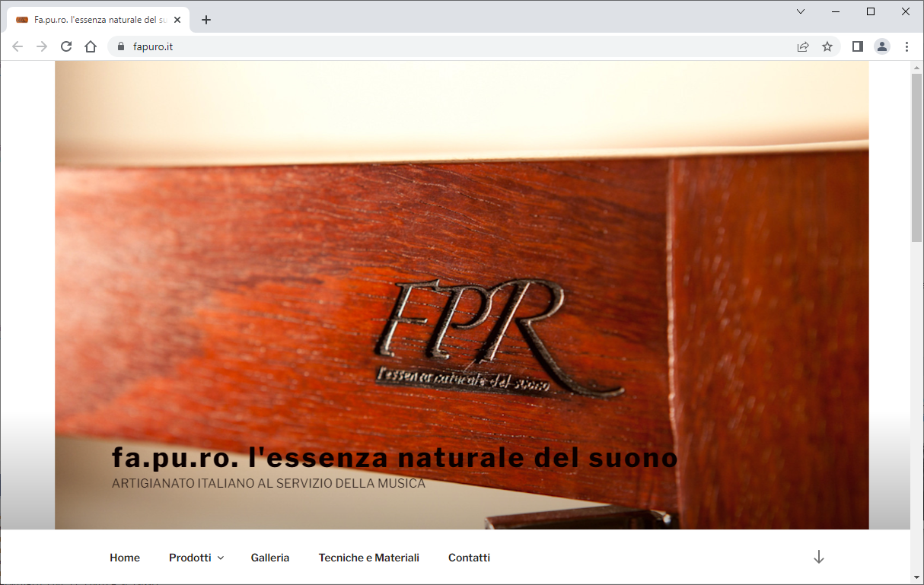This screenshot has width=924, height=585.
Task: Open the Chrome profile menu
Action: click(x=882, y=46)
